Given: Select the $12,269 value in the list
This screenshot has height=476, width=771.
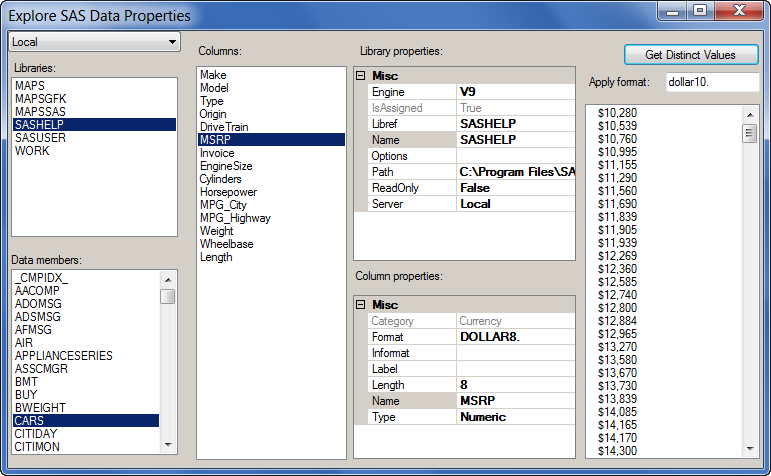Looking at the screenshot, I should coord(617,255).
